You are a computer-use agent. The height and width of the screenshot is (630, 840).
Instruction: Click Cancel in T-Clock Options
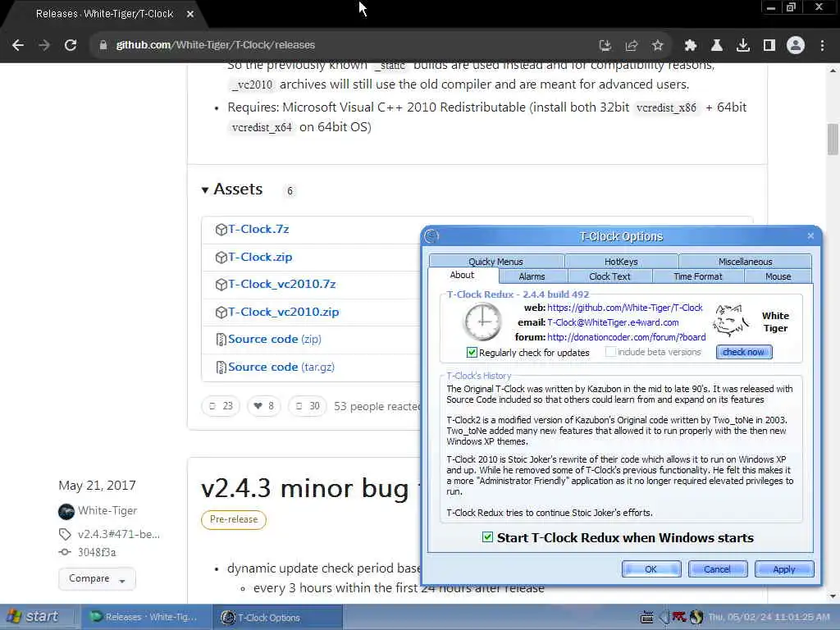(717, 569)
